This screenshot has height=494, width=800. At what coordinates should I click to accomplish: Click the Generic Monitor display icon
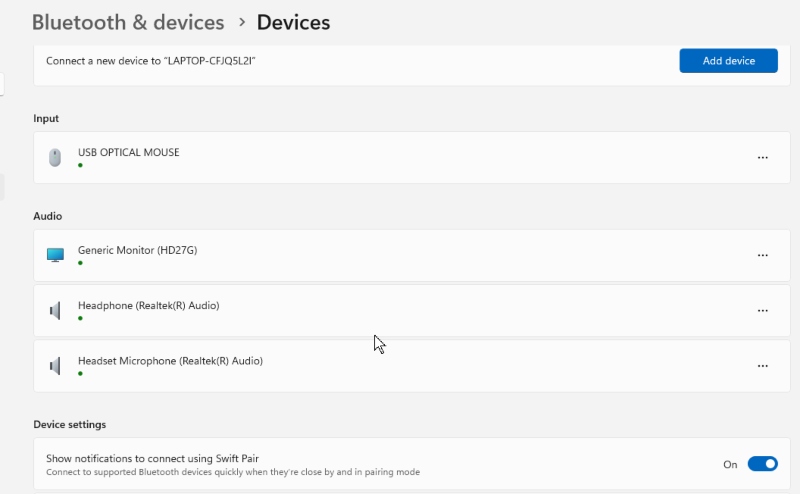click(55, 255)
